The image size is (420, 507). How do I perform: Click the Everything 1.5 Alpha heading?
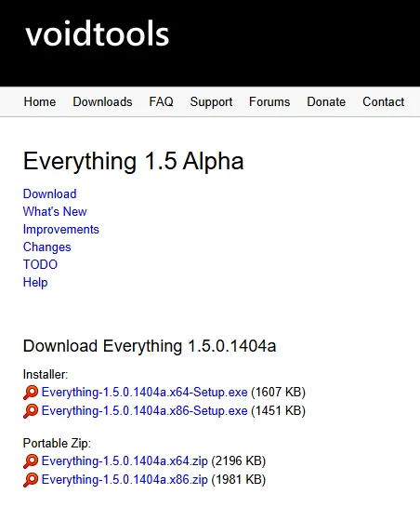point(134,161)
